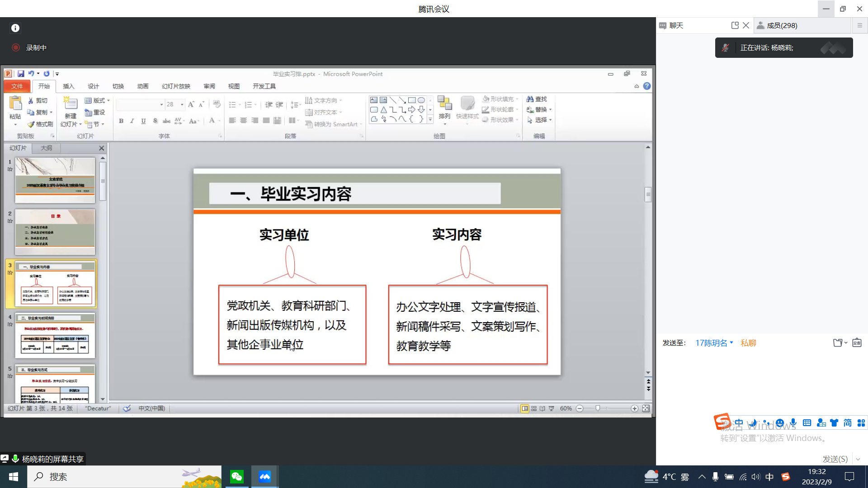Switch to the Design (设计) ribbon tab

94,86
